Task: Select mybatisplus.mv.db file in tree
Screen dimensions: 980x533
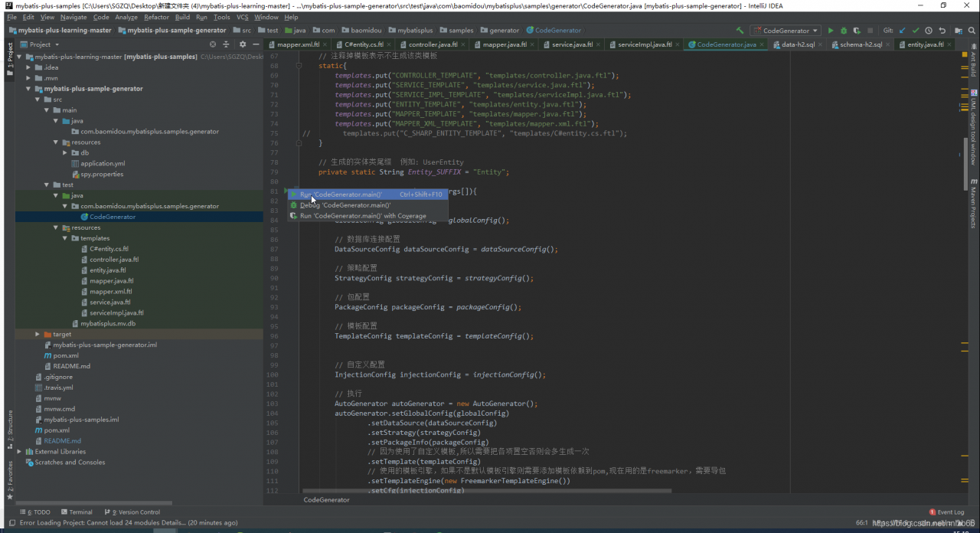Action: [x=108, y=324]
